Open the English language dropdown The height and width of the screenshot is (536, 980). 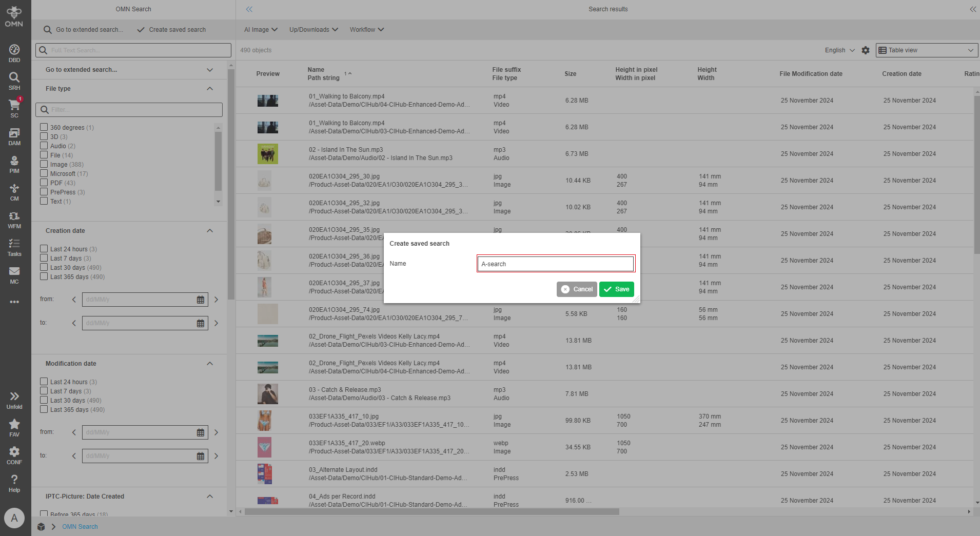[838, 50]
